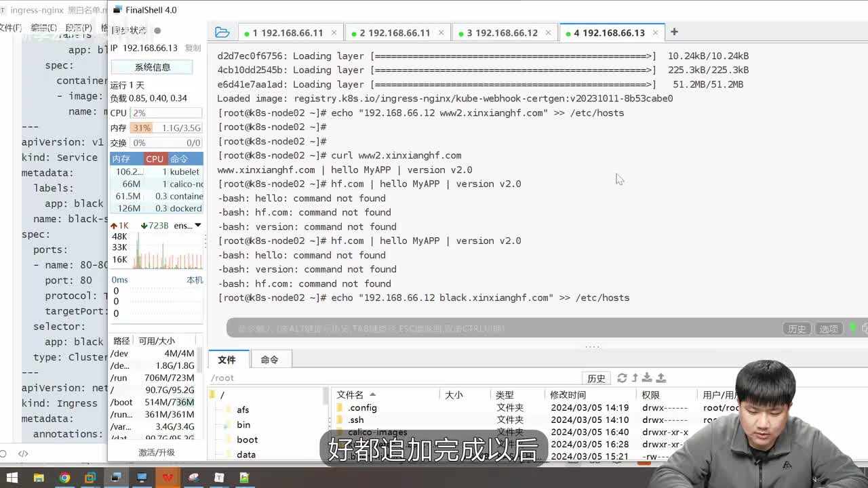Open VMware icon on taskbar
Viewport: 868px width, 488px height.
(90, 478)
